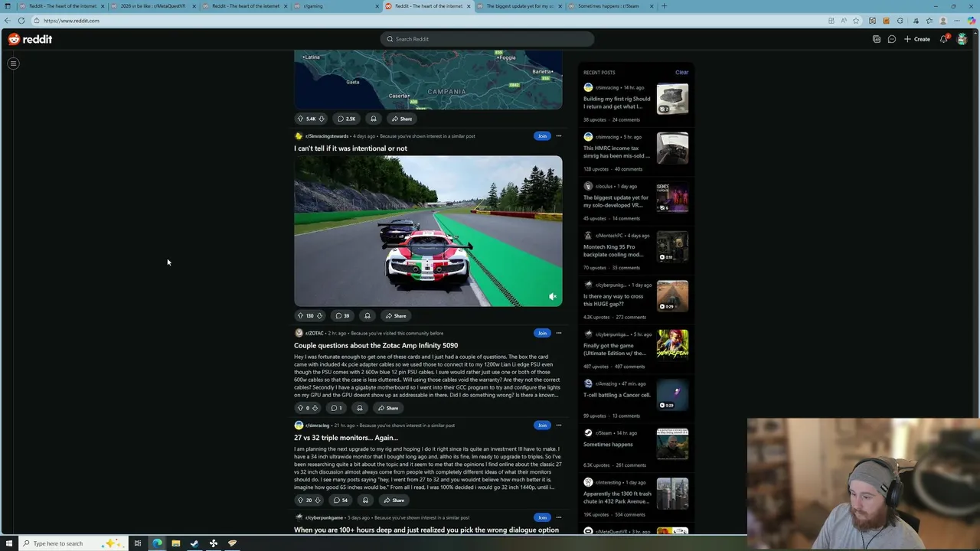Open the user avatar menu
The width and height of the screenshot is (980, 551).
pyautogui.click(x=962, y=39)
